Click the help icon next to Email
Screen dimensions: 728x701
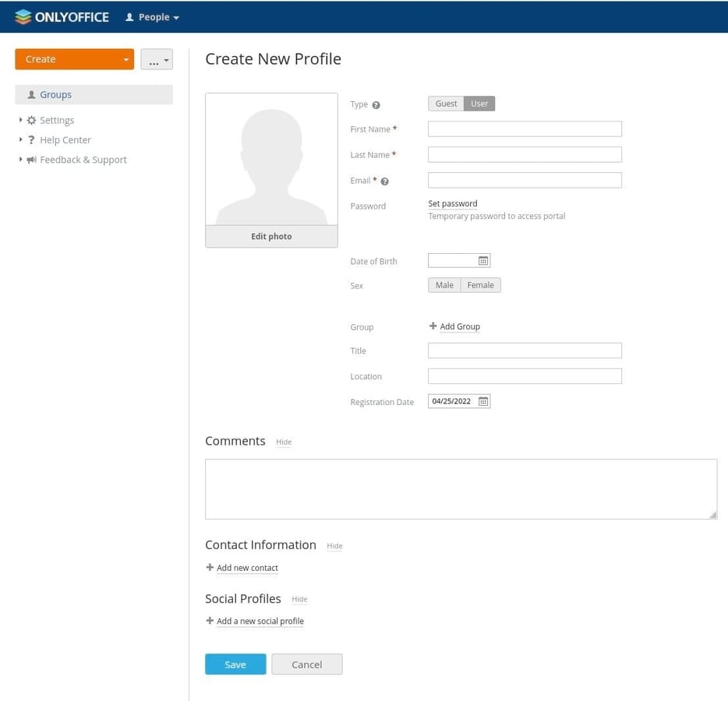387,181
